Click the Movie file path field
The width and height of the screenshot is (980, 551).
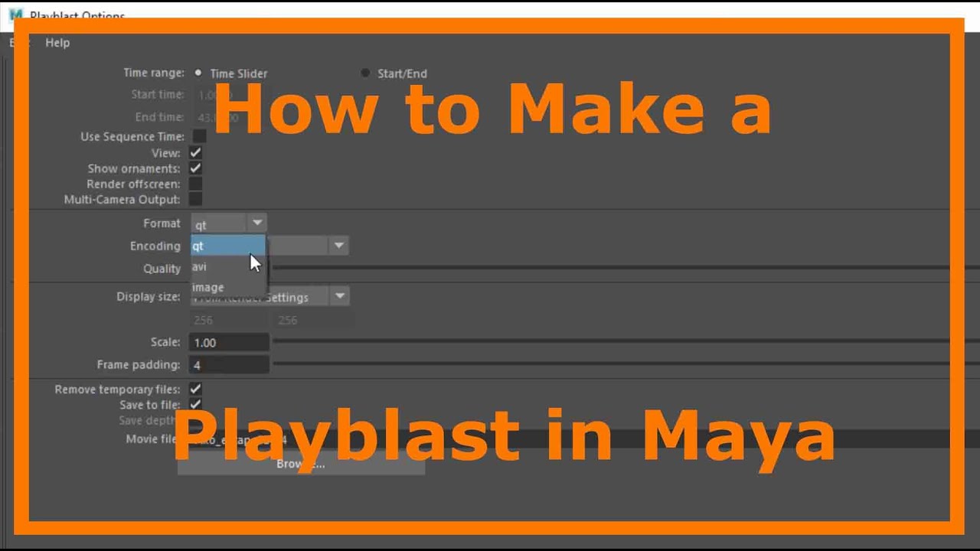pos(585,439)
